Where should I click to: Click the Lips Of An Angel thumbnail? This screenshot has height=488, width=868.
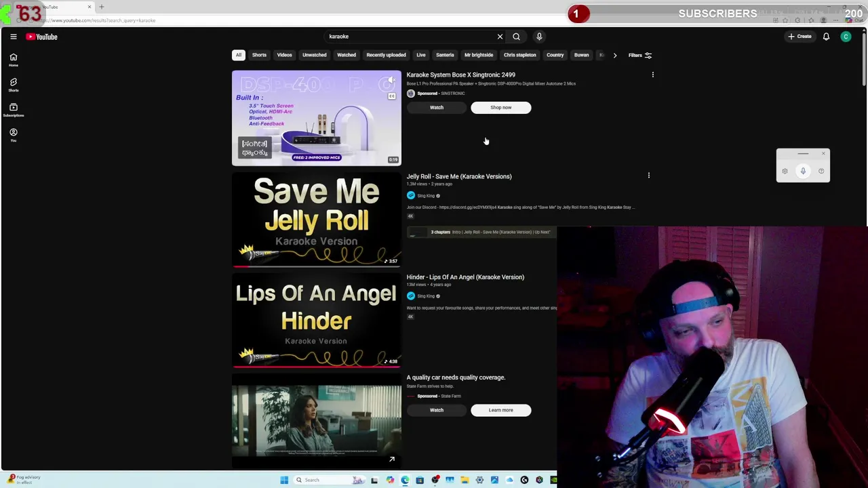tap(317, 320)
